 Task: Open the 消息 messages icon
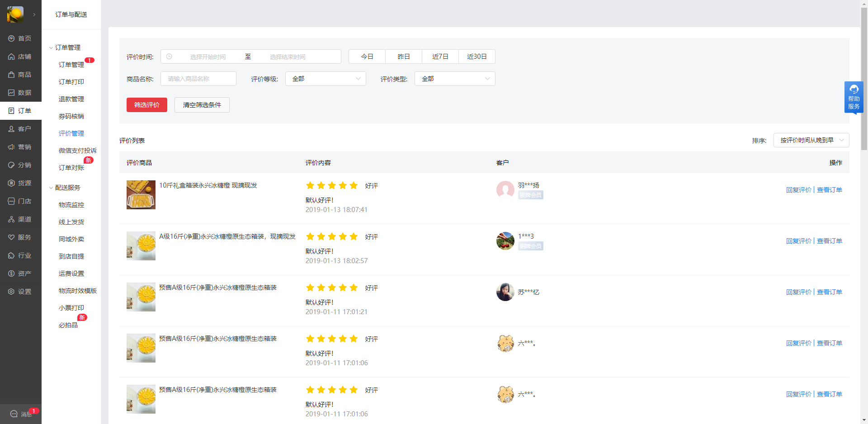pos(14,414)
